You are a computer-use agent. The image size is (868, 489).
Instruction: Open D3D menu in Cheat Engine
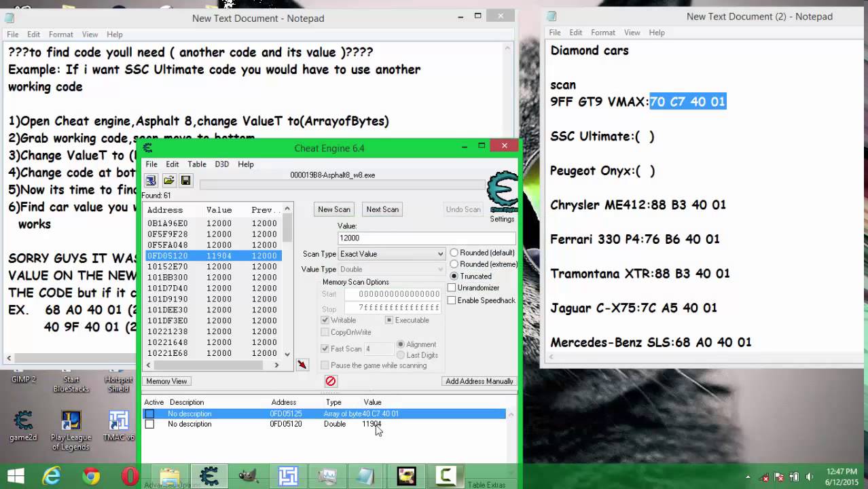222,164
